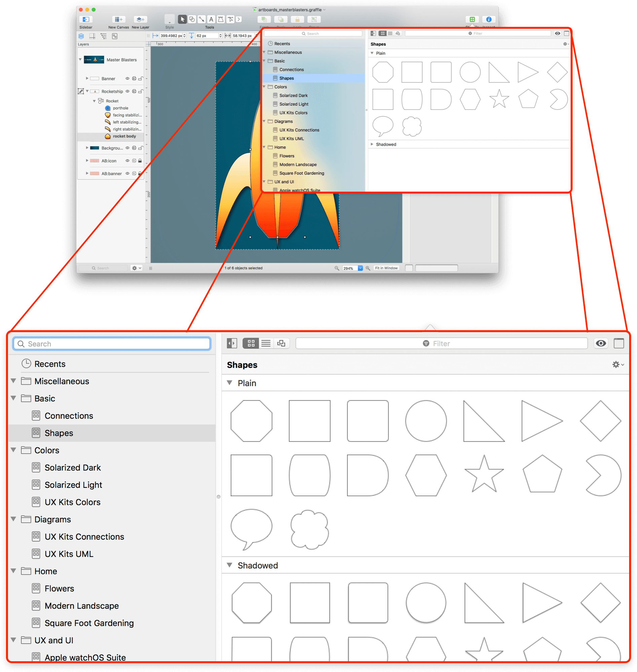Collapse the Colors category in the stencil sidebar
The image size is (637, 672).
click(13, 450)
